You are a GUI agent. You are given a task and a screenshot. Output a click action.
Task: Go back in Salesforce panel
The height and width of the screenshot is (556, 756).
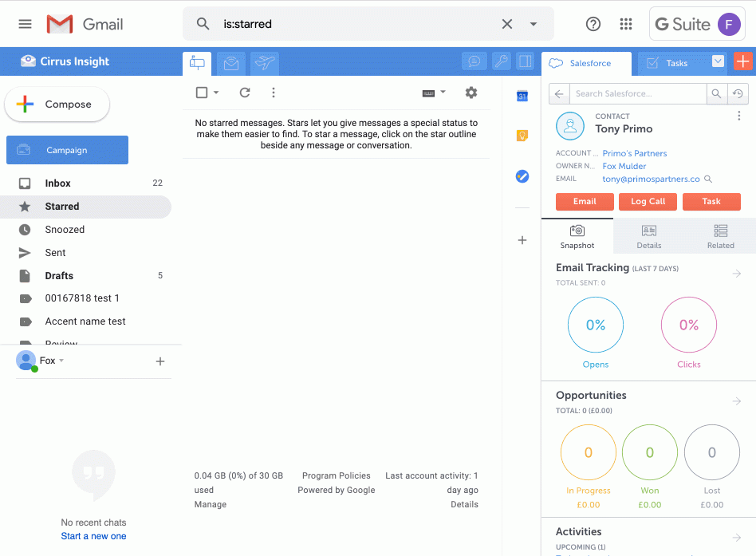pos(559,93)
